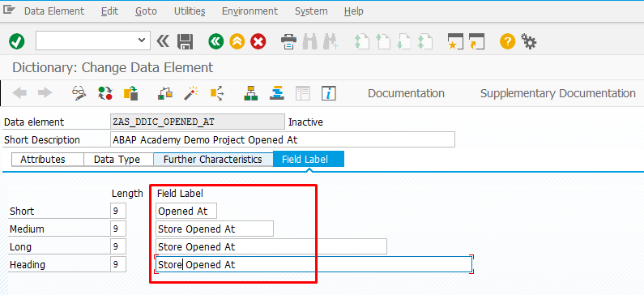Click the Display/Change glasses-pencil icon
Screen dimensions: 644x295
point(79,93)
